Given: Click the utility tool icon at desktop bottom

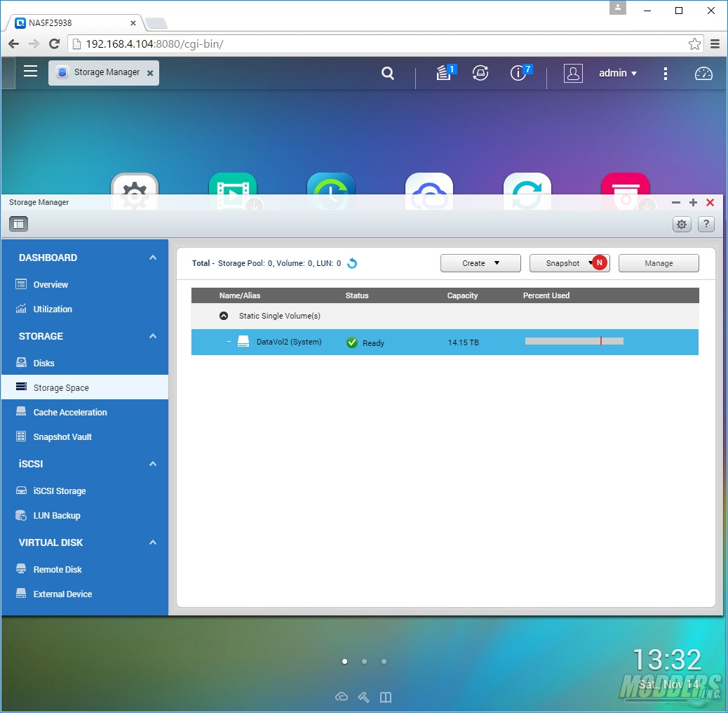Looking at the screenshot, I should tap(363, 697).
